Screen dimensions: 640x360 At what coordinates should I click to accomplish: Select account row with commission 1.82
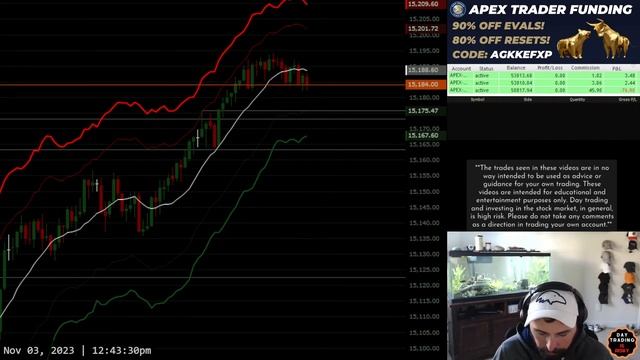point(543,76)
